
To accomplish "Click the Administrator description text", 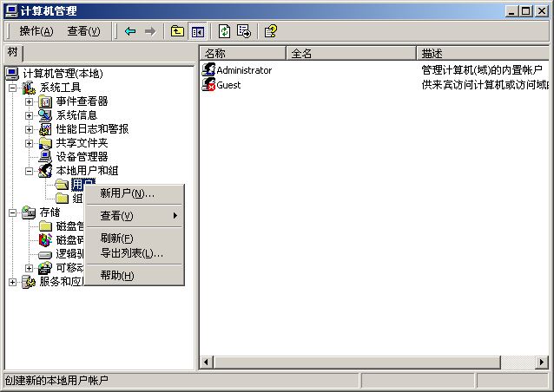I will click(482, 70).
